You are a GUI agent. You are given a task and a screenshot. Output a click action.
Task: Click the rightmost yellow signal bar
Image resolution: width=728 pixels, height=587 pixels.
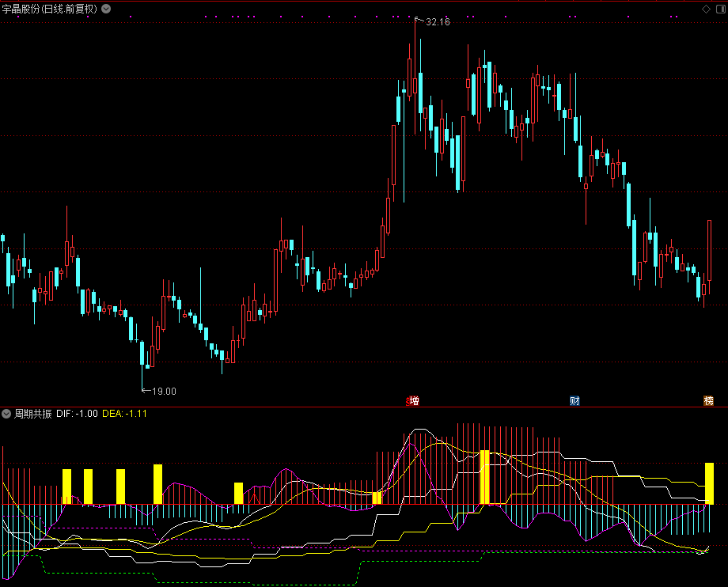[710, 483]
